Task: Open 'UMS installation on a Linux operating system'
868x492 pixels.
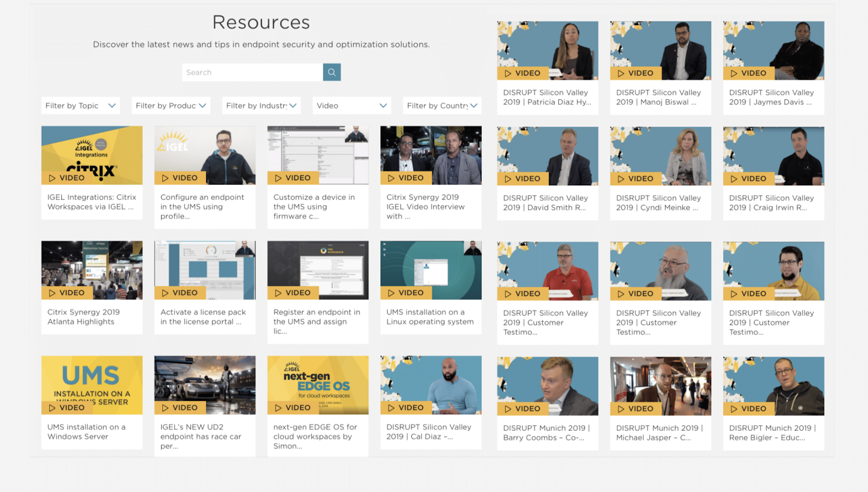Action: [x=430, y=317]
